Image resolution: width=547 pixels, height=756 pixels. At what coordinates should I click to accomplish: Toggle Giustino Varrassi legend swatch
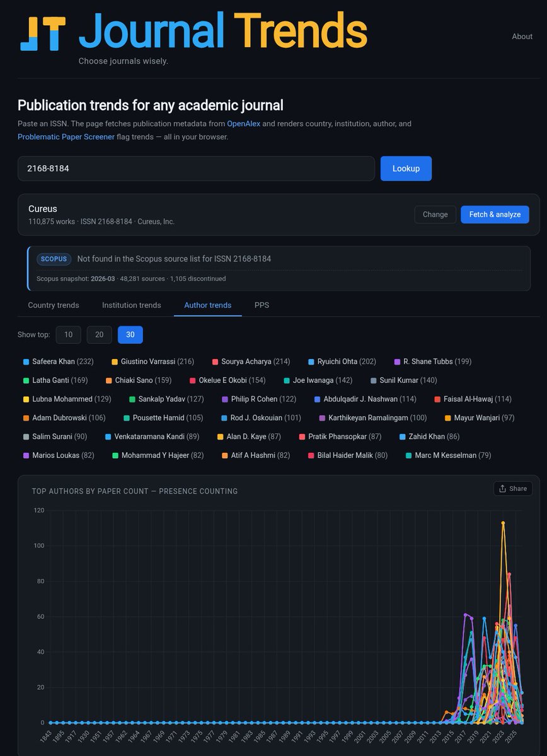pyautogui.click(x=115, y=362)
